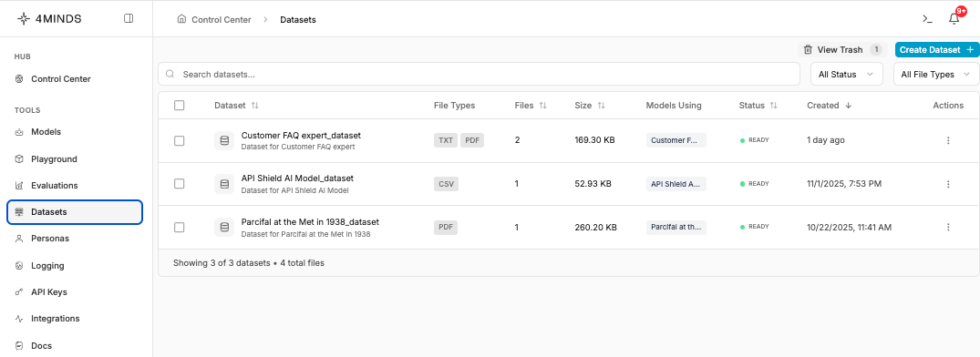980x357 pixels.
Task: Sort by Size column arrows
Action: coord(601,106)
